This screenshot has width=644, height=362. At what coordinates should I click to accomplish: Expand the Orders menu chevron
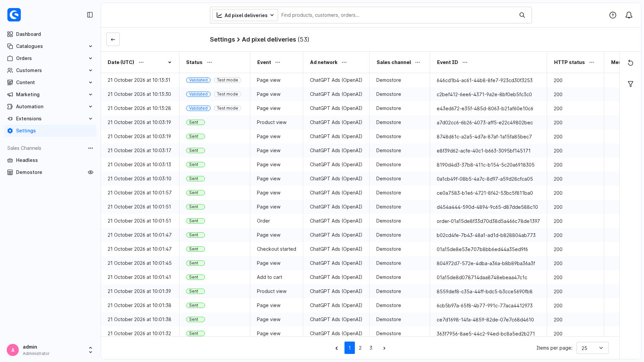click(91, 58)
